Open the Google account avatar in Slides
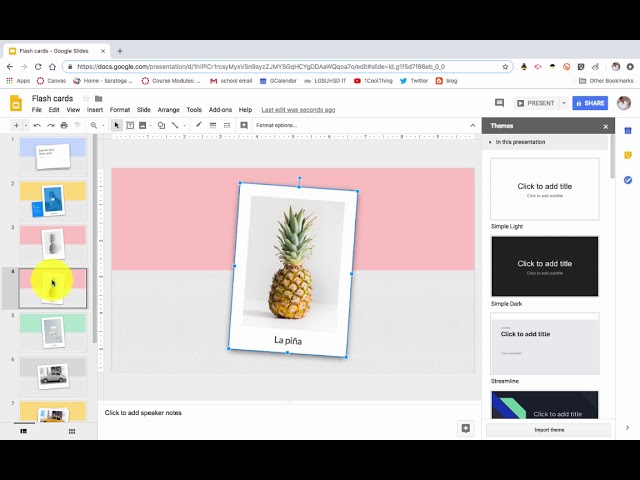 pos(623,103)
